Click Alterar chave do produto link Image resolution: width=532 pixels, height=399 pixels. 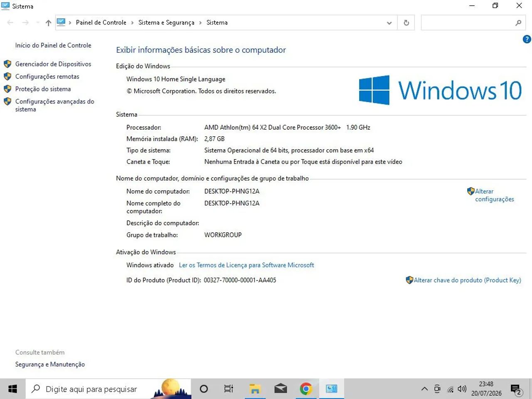click(x=467, y=280)
